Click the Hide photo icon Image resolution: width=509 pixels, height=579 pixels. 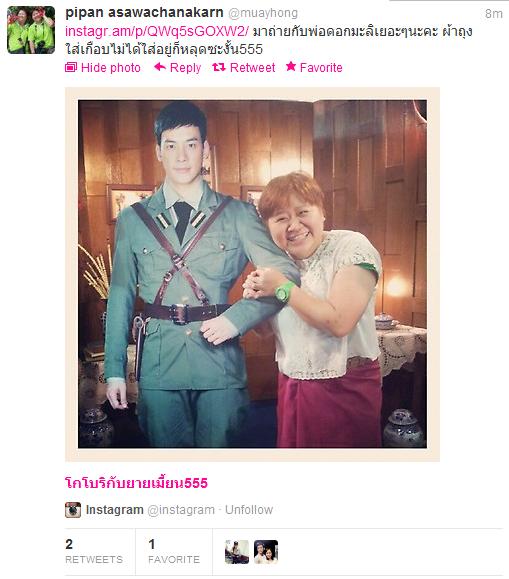click(71, 67)
